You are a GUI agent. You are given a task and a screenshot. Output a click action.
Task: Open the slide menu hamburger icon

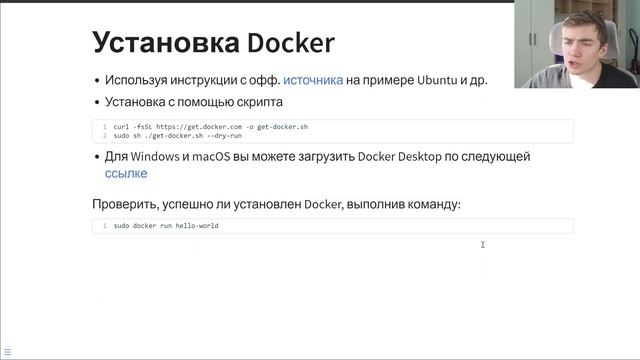(7, 351)
